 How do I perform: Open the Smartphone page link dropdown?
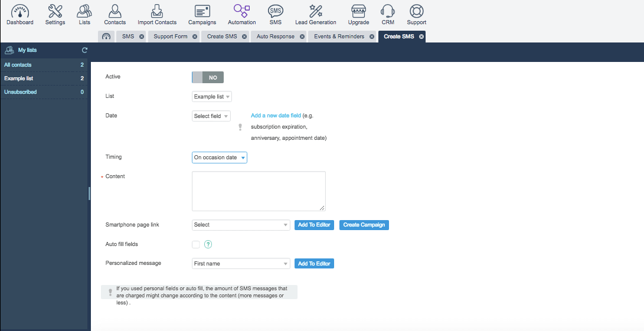(241, 225)
